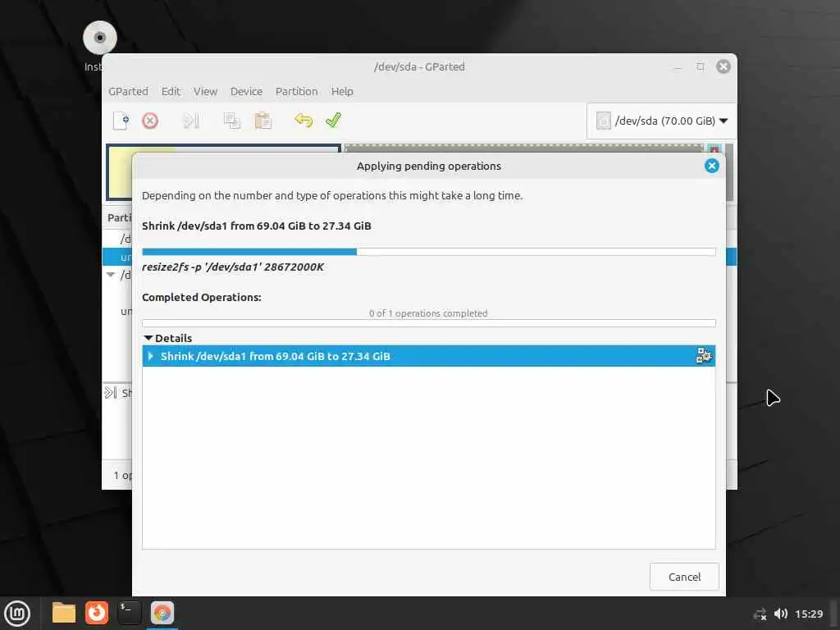Open the Device menu
Image resolution: width=840 pixels, height=630 pixels.
246,92
